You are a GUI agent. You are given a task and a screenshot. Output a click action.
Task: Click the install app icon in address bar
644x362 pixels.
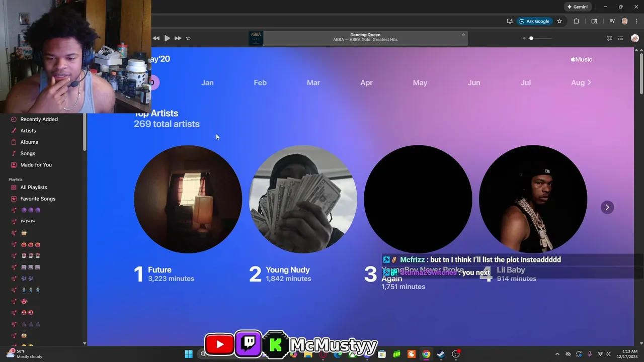pos(510,21)
